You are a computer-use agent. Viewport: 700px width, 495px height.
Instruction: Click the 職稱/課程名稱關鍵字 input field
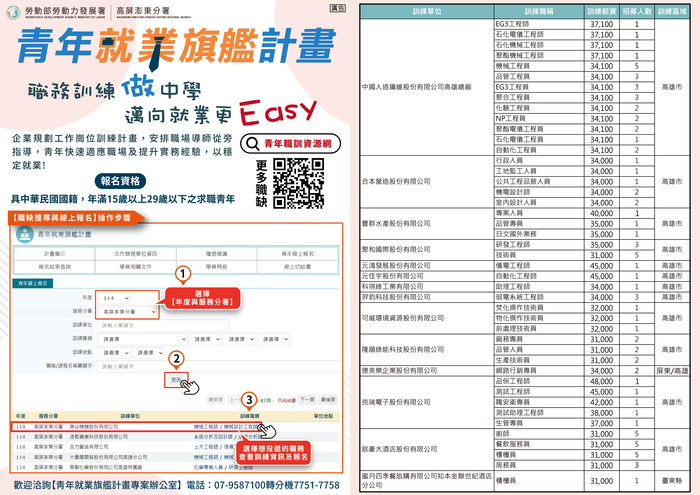click(218, 366)
